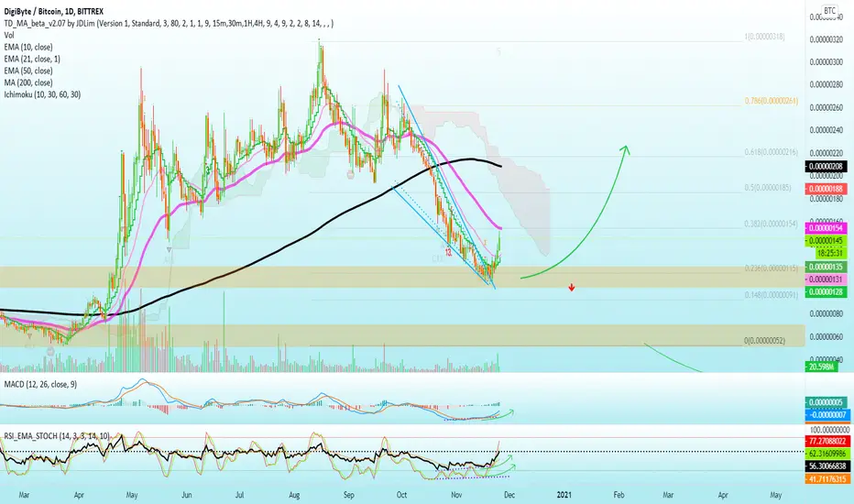This screenshot has height=504, width=854.
Task: Click the BTC currency button
Action: (829, 11)
